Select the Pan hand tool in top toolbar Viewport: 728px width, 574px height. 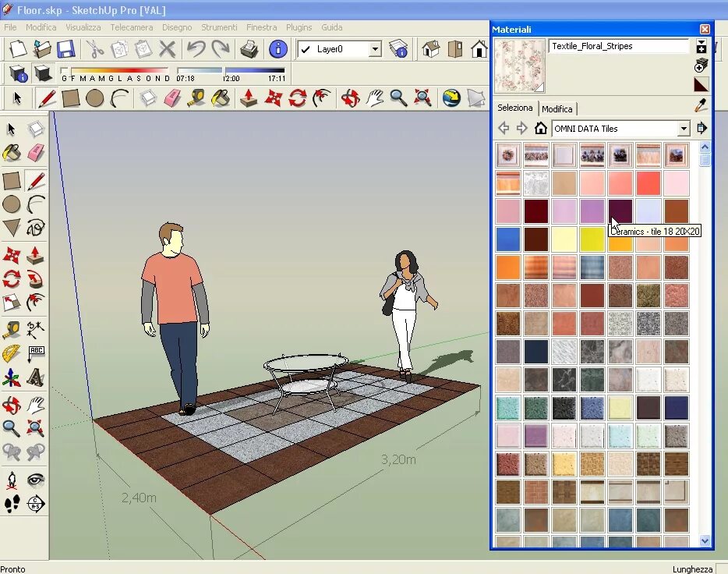(374, 98)
